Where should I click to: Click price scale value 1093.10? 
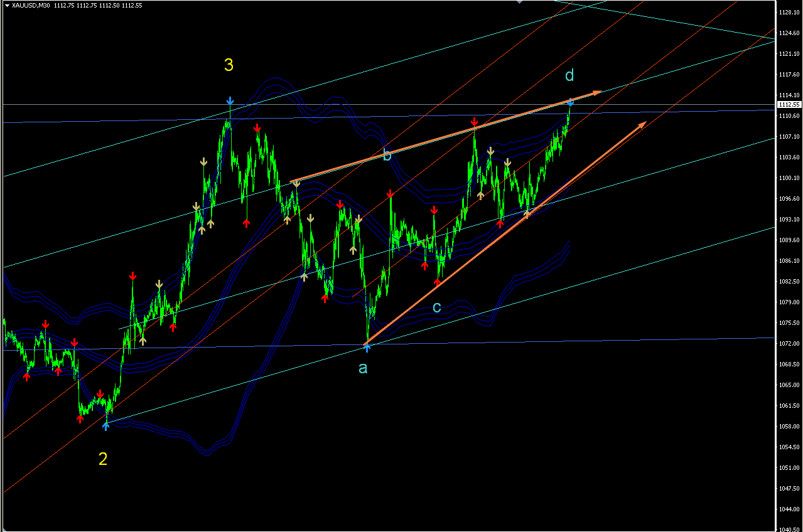click(x=789, y=220)
